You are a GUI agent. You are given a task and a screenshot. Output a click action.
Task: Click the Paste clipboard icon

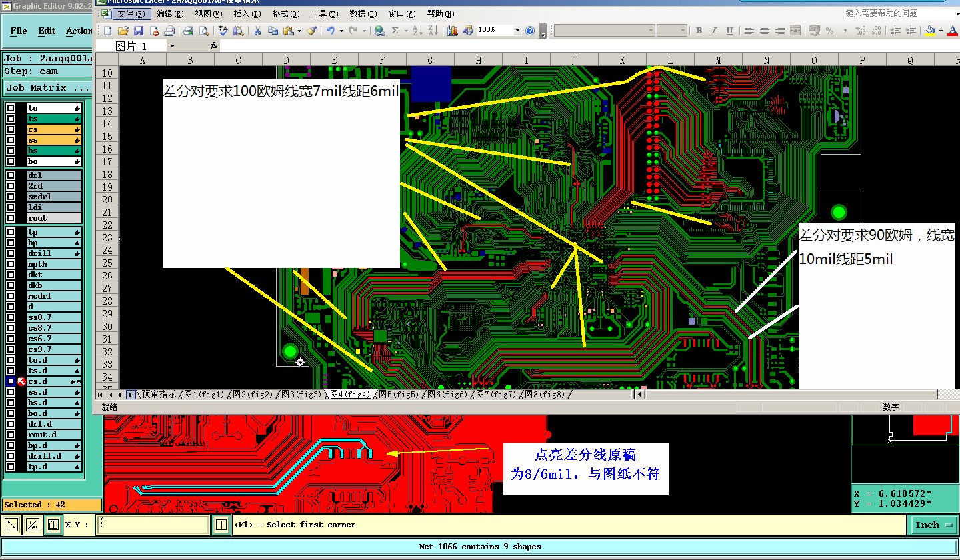pyautogui.click(x=288, y=31)
